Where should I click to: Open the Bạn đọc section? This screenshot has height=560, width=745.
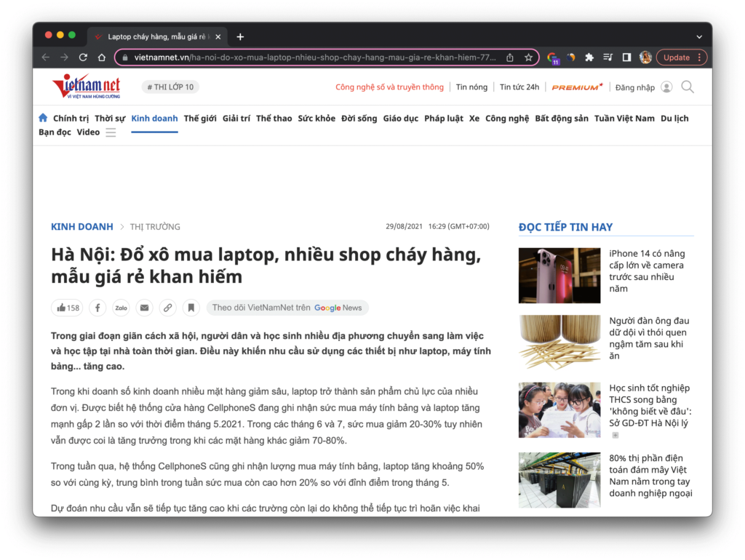tap(55, 132)
